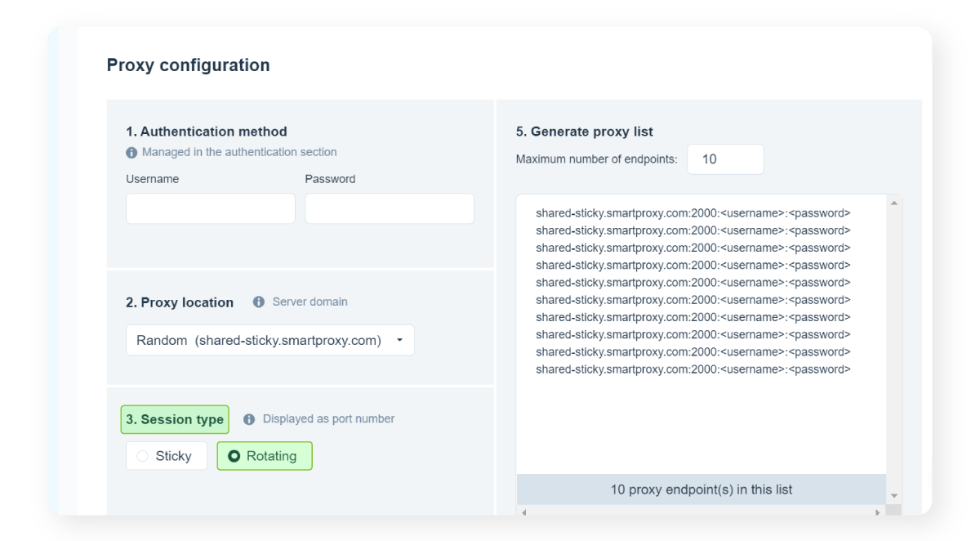The width and height of the screenshot is (980, 541).
Task: Click the '1. Authentication method' heading
Action: [207, 132]
